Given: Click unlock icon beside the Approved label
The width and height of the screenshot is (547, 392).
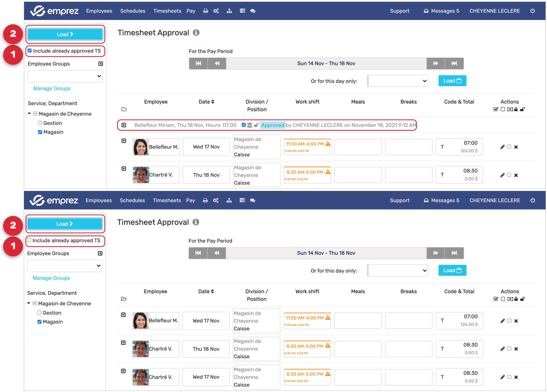Looking at the screenshot, I should tap(256, 125).
